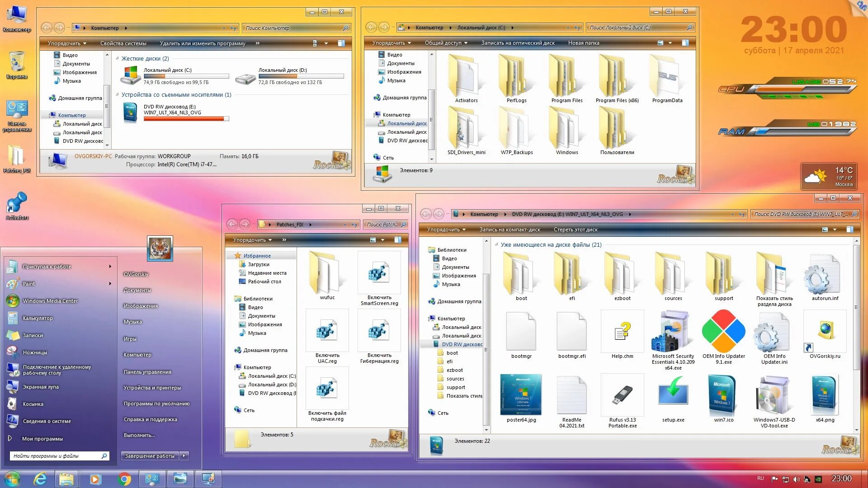Launch Google Chrome from taskbar
868x488 pixels.
pyautogui.click(x=124, y=479)
